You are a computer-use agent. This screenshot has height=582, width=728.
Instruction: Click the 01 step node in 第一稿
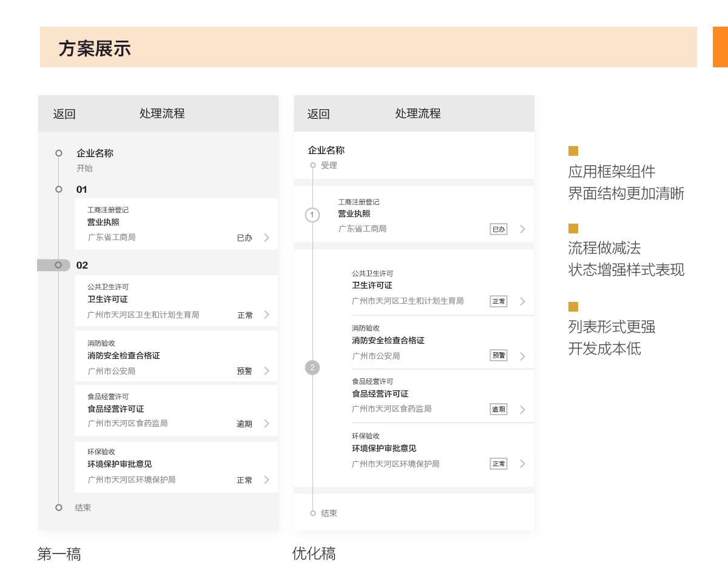click(59, 189)
